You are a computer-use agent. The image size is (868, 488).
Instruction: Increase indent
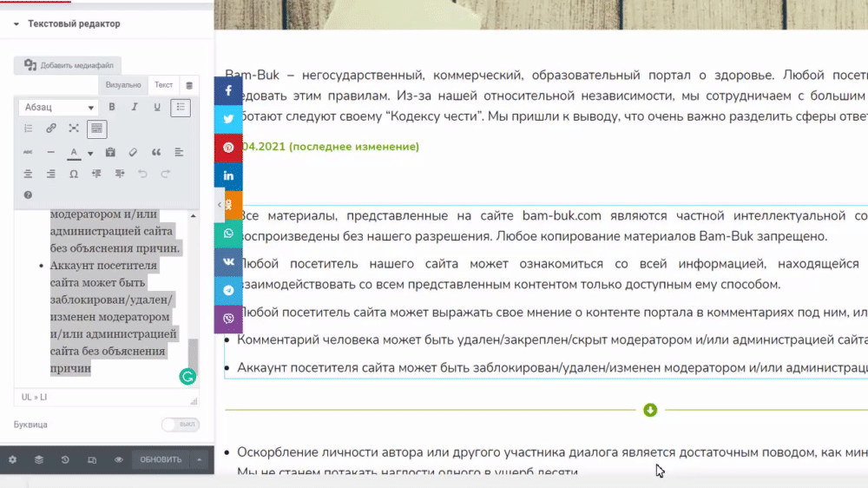tap(120, 174)
